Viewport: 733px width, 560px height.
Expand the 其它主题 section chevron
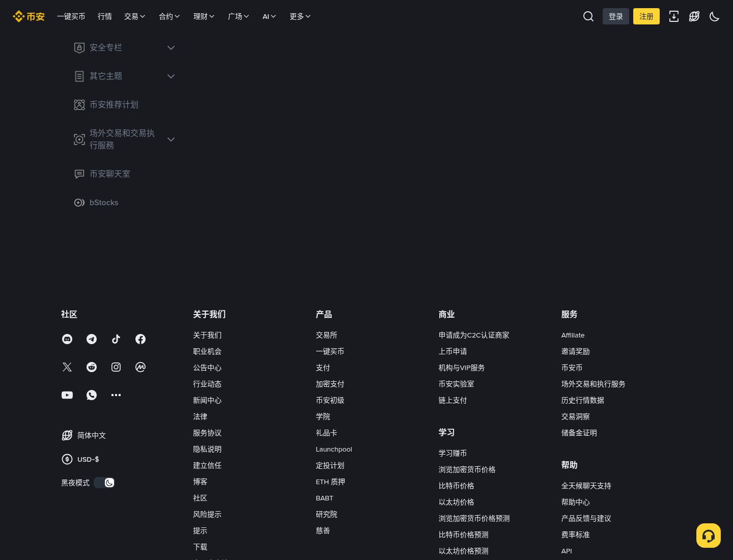click(171, 76)
